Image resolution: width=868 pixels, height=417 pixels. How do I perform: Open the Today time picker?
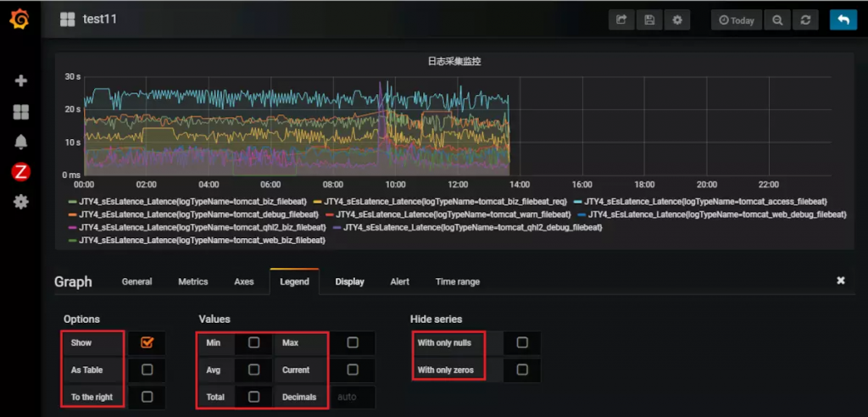[x=737, y=20]
